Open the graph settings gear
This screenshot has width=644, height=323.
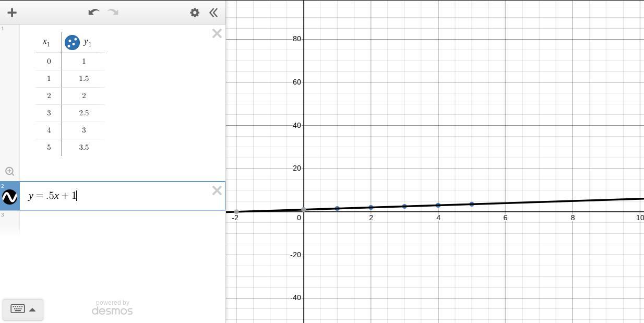[x=195, y=13]
